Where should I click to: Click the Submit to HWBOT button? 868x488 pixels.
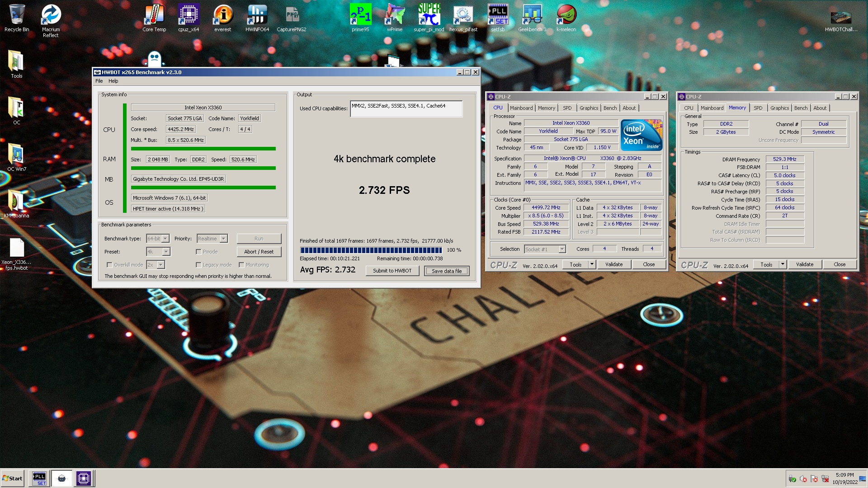tap(392, 271)
